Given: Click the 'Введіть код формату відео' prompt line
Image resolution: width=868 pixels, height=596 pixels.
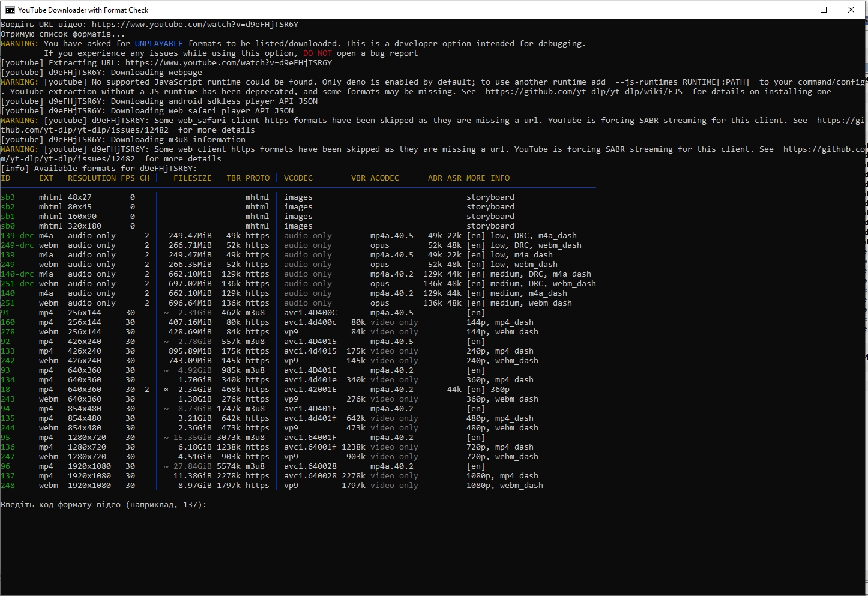Looking at the screenshot, I should [104, 505].
